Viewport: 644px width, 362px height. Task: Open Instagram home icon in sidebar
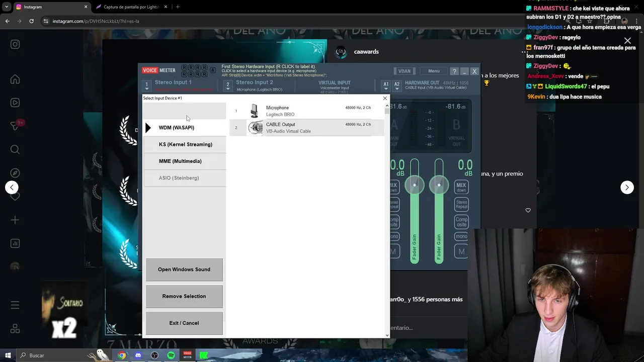pos(15,79)
